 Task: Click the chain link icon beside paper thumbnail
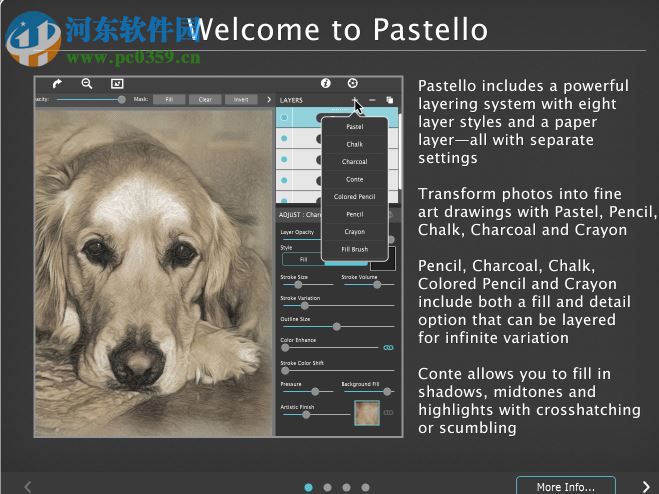pos(389,412)
